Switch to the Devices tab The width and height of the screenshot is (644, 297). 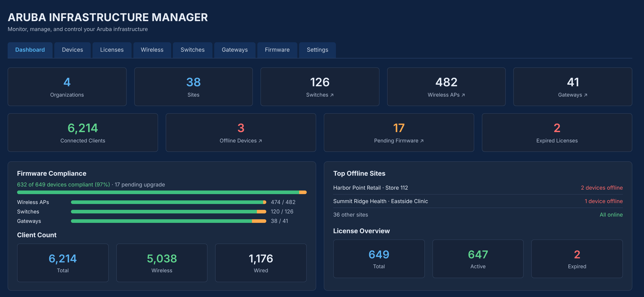pyautogui.click(x=72, y=50)
